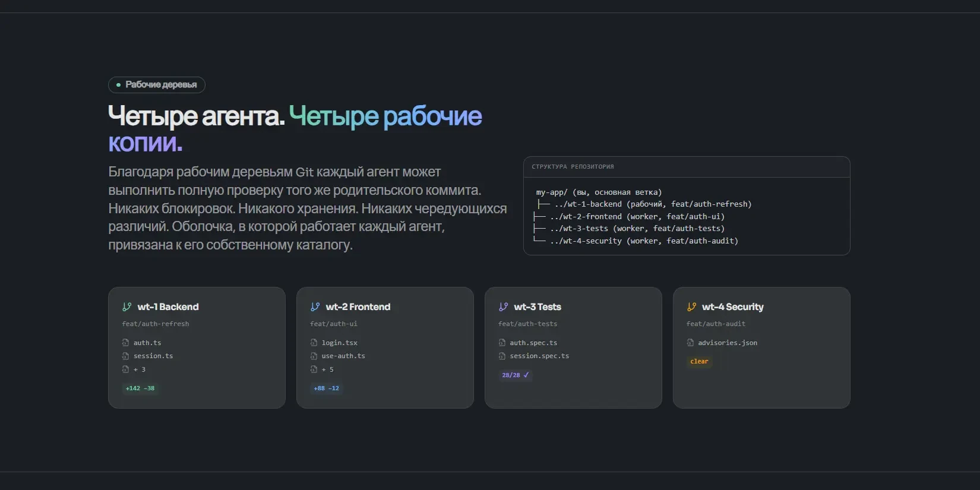The width and height of the screenshot is (980, 490).
Task: Click the file icon next to advisories.json
Action: coord(690,343)
